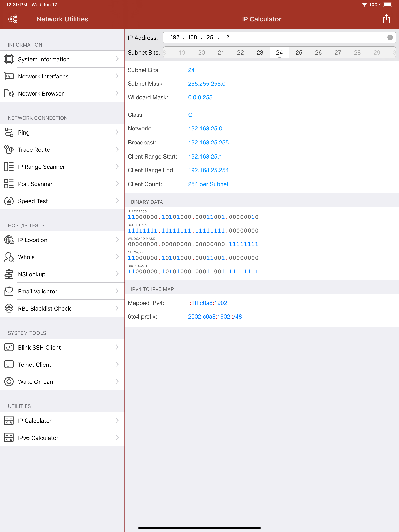
Task: Click the Trace Route pins icon
Action: pos(9,149)
